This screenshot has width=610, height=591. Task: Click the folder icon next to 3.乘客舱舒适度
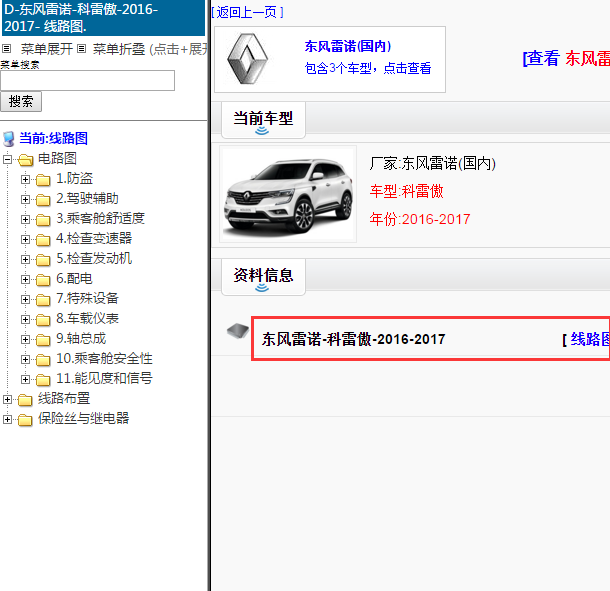[43, 220]
